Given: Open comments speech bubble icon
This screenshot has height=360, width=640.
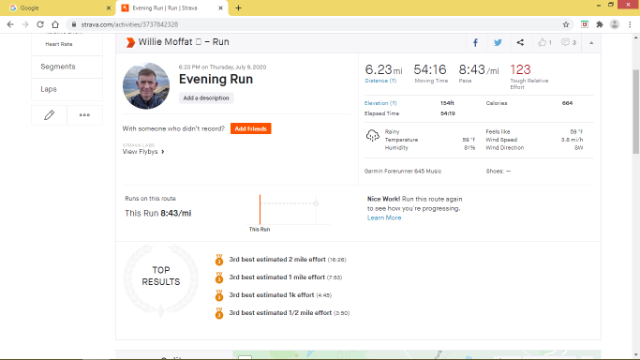Looking at the screenshot, I should 565,42.
